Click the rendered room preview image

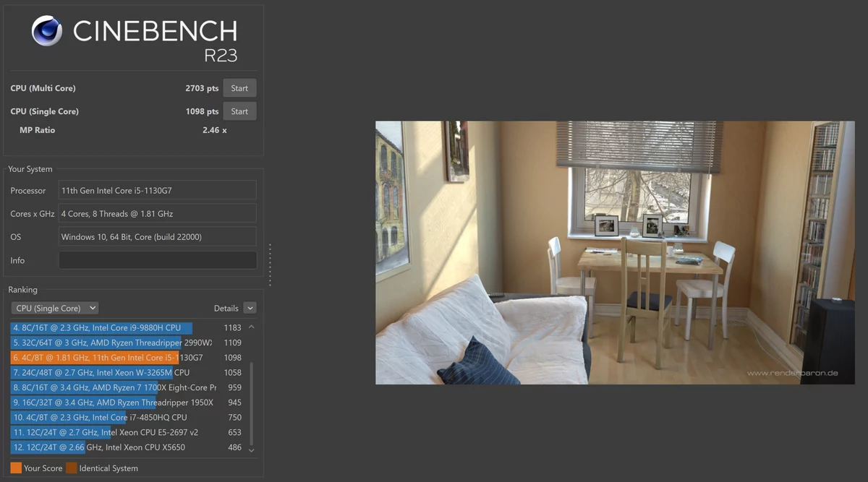tap(615, 252)
